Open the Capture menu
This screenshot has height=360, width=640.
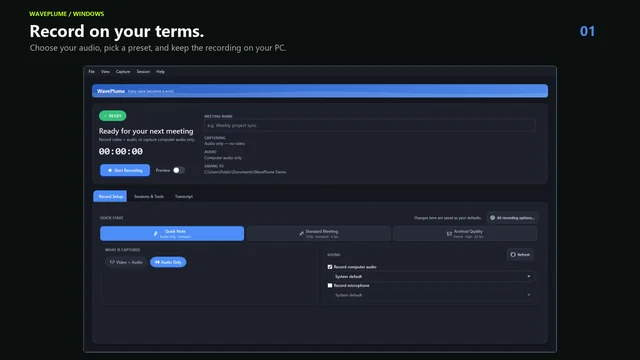[x=123, y=71]
